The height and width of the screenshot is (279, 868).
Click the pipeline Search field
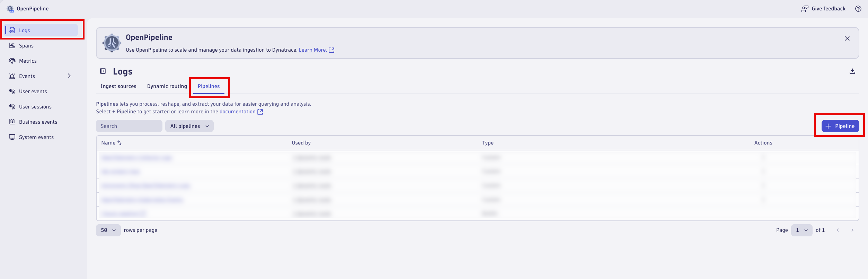tap(129, 126)
